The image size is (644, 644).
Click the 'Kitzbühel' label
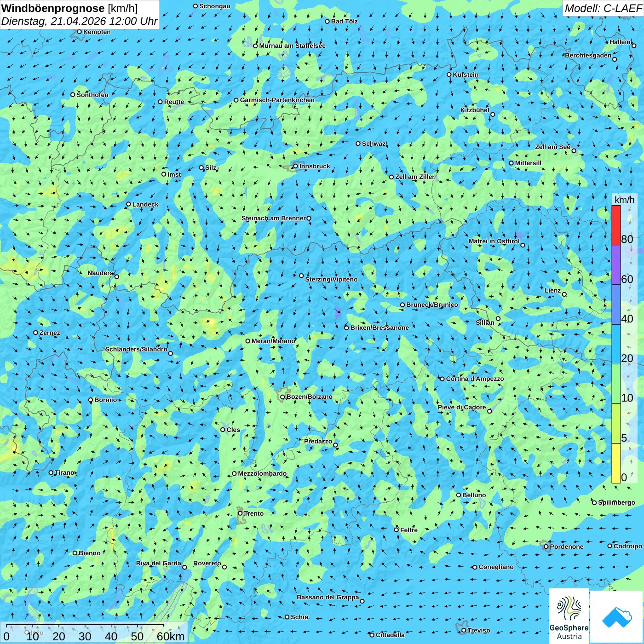pos(475,110)
